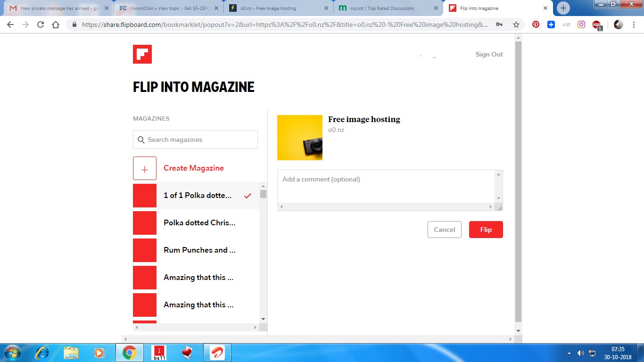Click the yellow camera article thumbnail
Screen dimensions: 644x362
click(299, 137)
